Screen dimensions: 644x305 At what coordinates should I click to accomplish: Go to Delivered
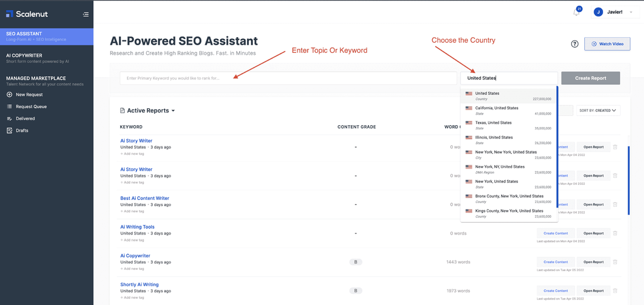[25, 119]
